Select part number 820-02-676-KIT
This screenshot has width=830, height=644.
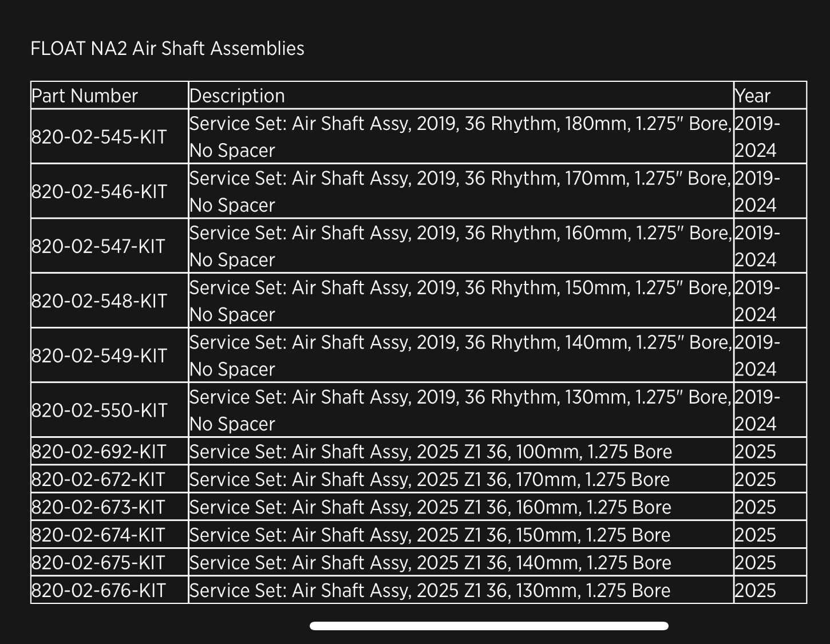pyautogui.click(x=98, y=590)
